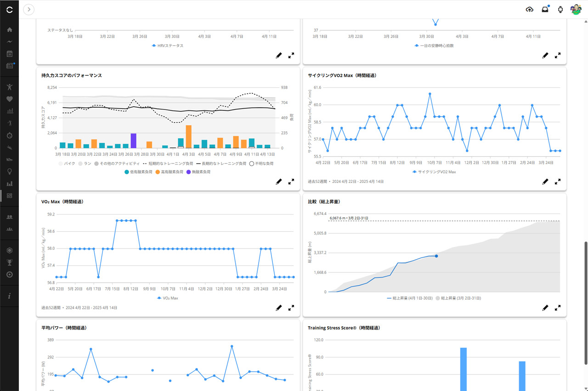
Task: Open the Reports grid icon in sidebar
Action: 10,196
